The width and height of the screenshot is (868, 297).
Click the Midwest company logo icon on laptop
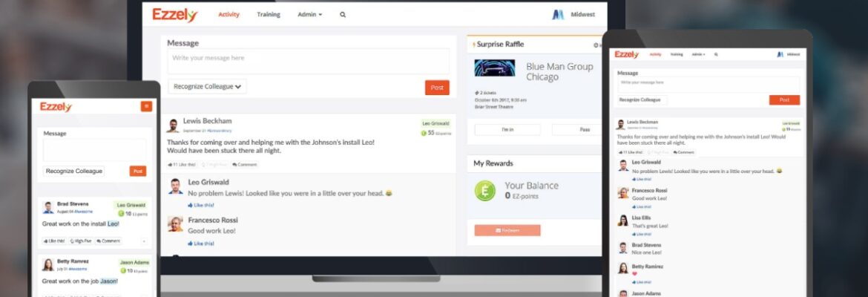point(558,14)
